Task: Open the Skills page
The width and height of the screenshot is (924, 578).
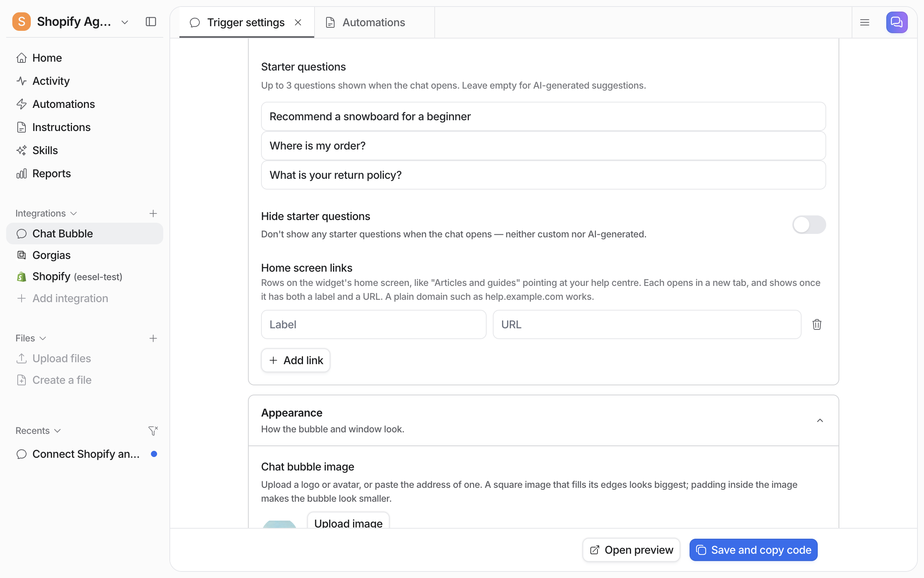Action: 85,150
